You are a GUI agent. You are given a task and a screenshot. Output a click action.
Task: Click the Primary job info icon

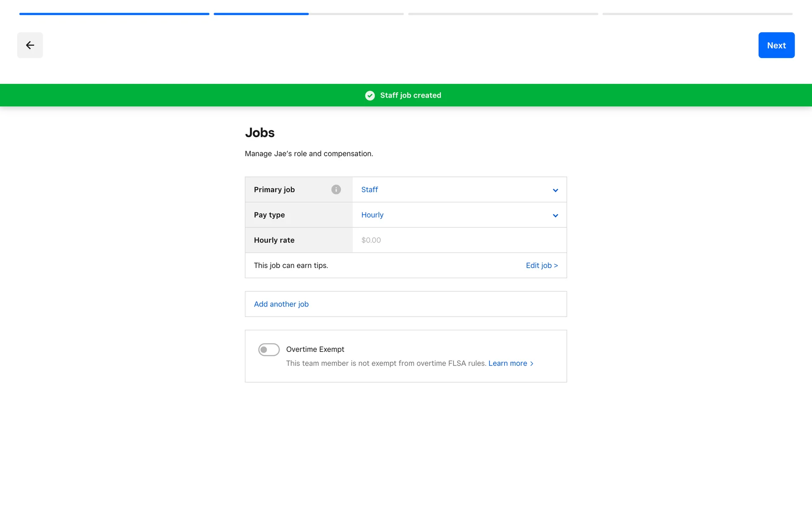click(x=336, y=190)
